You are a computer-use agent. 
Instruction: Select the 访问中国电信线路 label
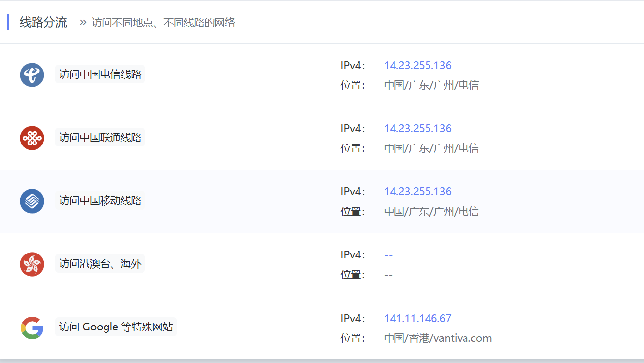pyautogui.click(x=100, y=74)
